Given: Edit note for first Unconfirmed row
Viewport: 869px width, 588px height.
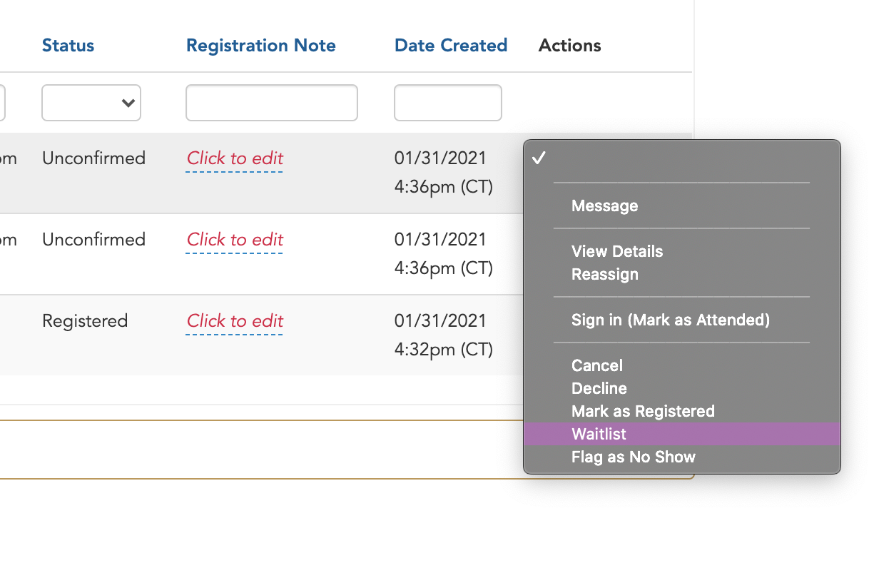Looking at the screenshot, I should tap(235, 158).
